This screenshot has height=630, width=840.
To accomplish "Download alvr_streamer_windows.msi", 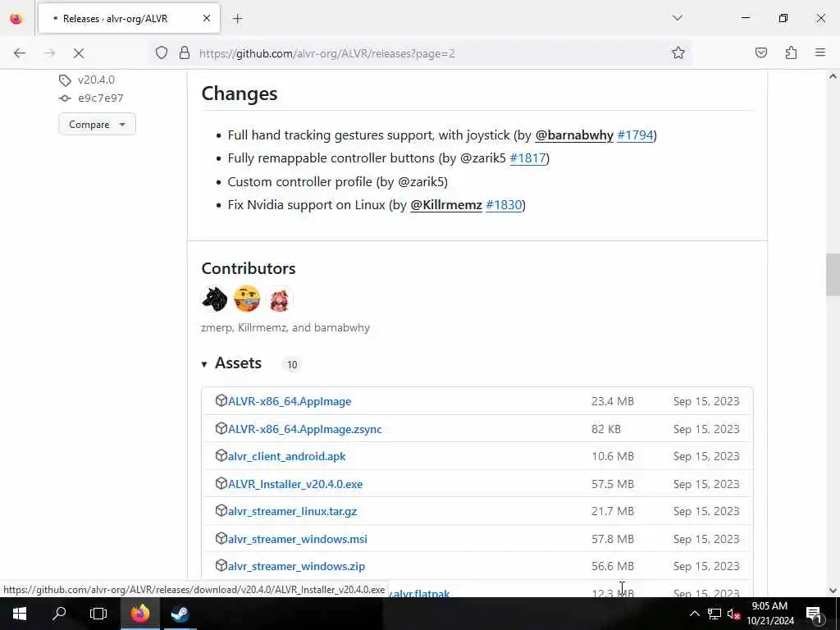I will click(x=297, y=540).
